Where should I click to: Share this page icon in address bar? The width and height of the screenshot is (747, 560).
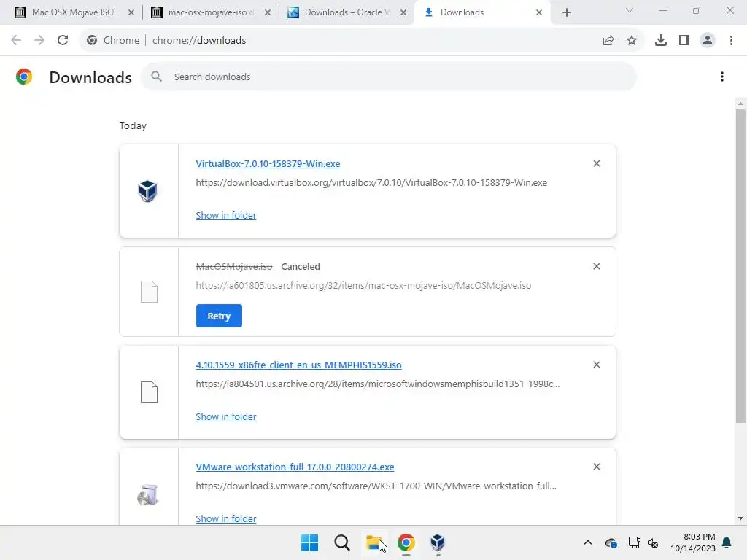click(608, 41)
